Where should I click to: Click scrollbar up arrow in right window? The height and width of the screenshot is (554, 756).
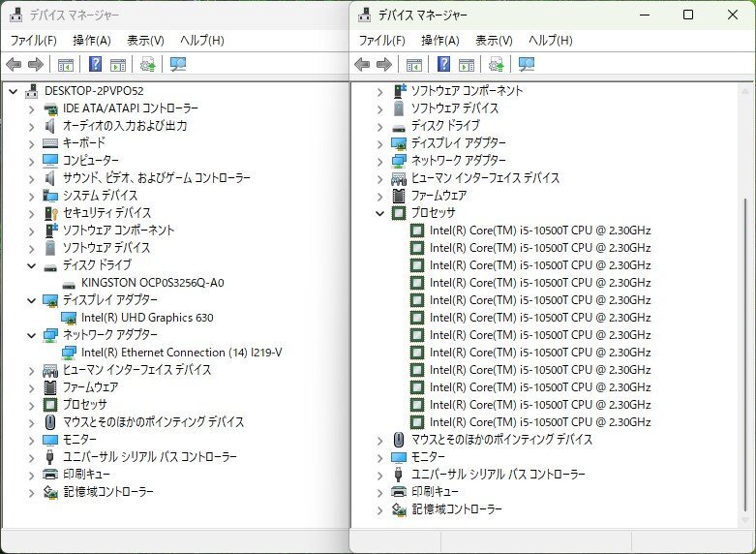click(745, 91)
